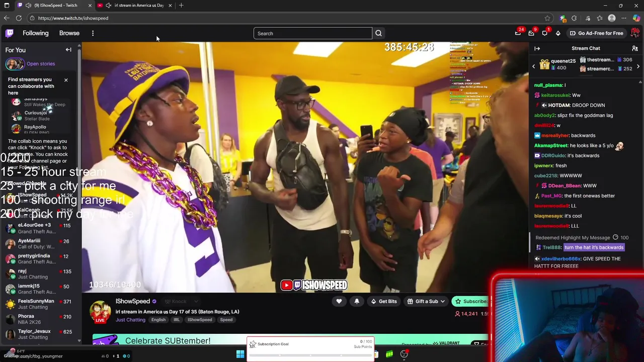The image size is (644, 362).
Task: Click the bell notification icon button
Action: [357, 301]
